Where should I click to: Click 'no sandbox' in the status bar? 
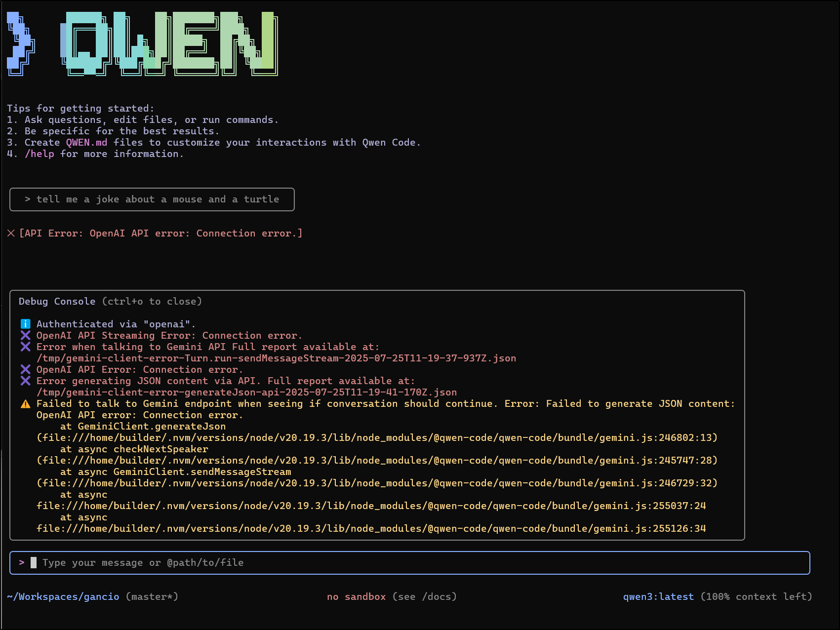pos(356,596)
